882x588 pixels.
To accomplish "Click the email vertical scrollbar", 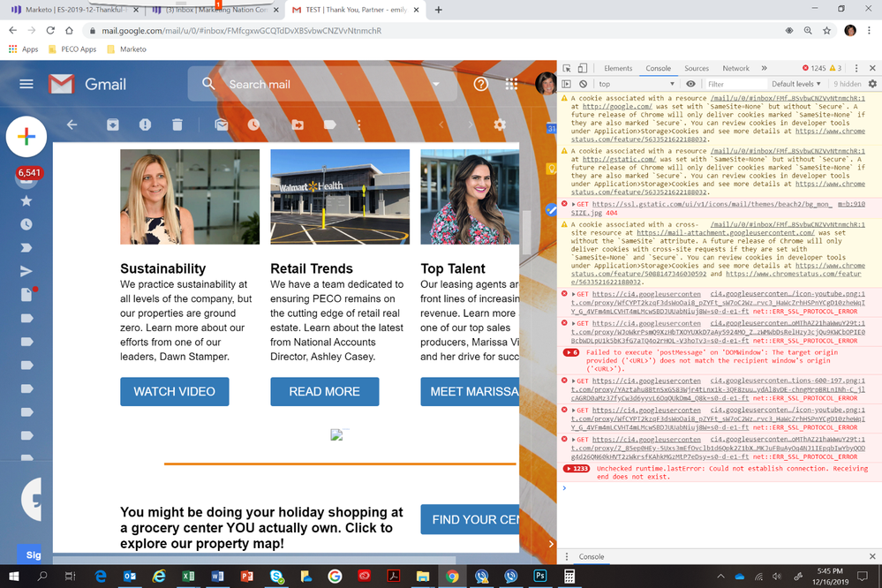I will (x=526, y=232).
